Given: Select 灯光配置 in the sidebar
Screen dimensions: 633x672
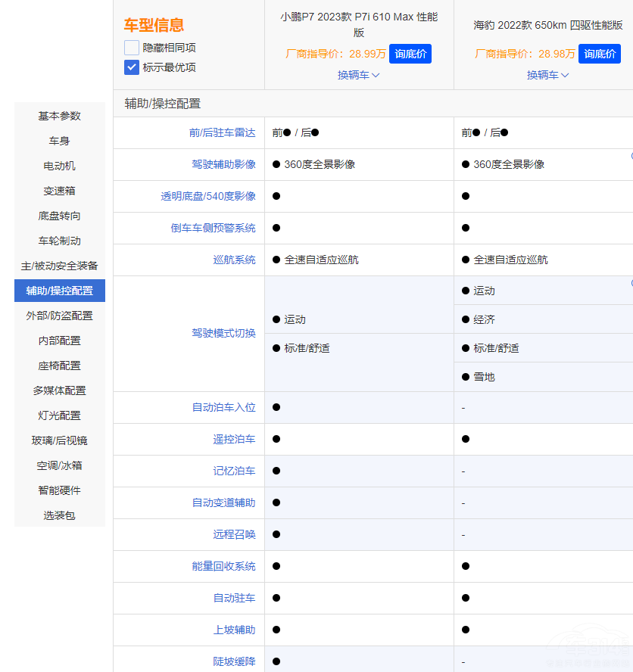Looking at the screenshot, I should (x=59, y=415).
